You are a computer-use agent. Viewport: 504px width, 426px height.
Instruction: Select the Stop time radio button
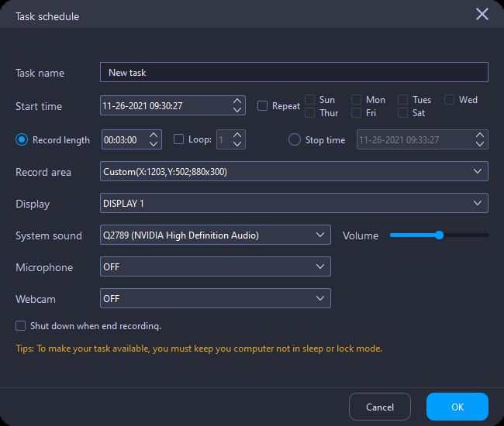(x=295, y=140)
